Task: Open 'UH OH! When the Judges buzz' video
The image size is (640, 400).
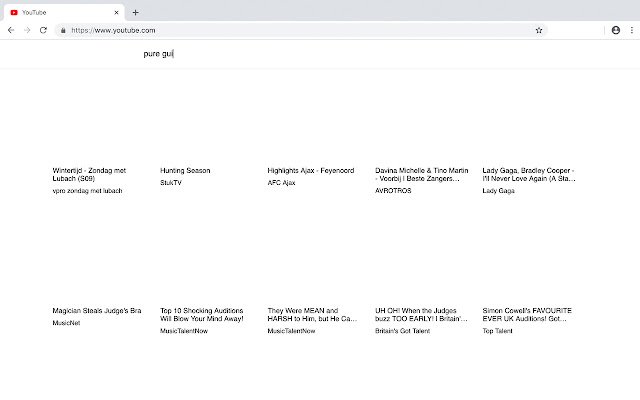Action: pyautogui.click(x=421, y=315)
